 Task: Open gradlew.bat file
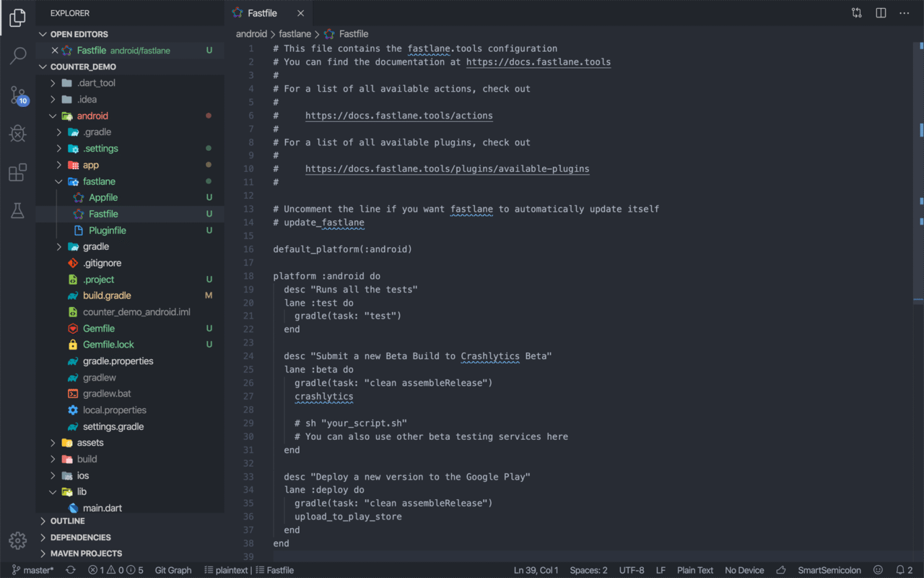130,394
